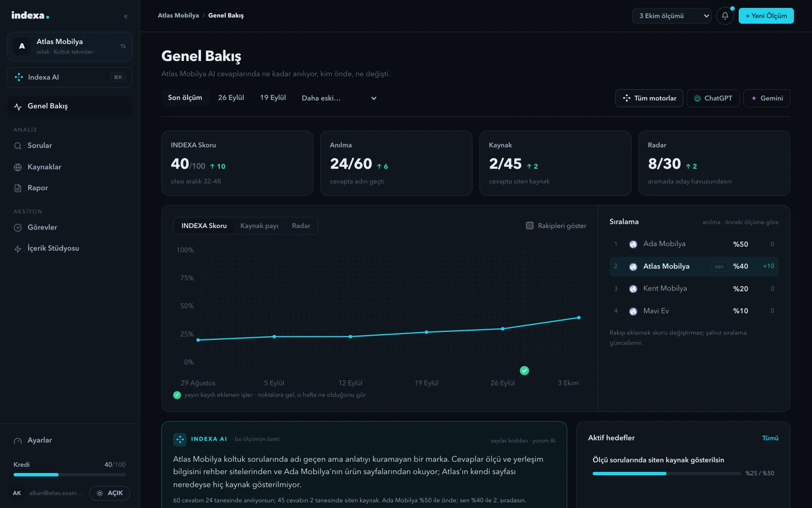Switch chart to Radar tab
Screen dimensions: 812x508
click(301, 226)
